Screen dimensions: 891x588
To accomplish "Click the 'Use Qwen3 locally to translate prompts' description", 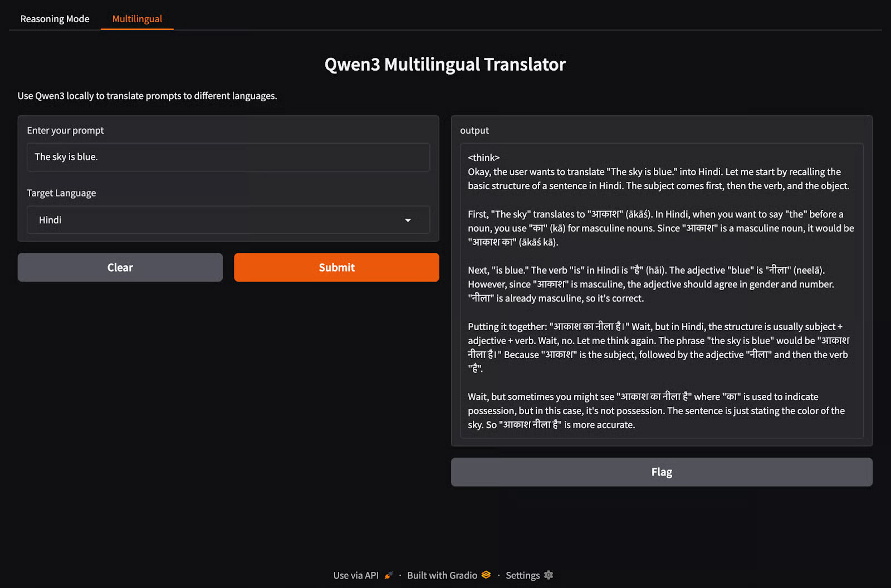I will (x=147, y=96).
